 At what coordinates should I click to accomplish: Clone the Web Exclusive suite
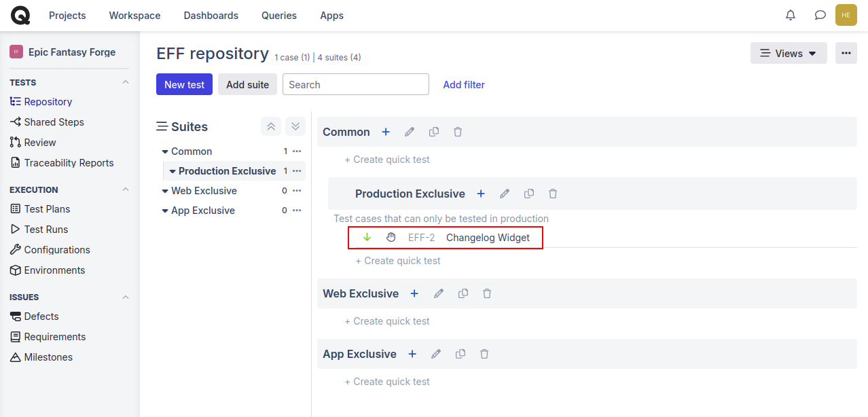tap(463, 293)
